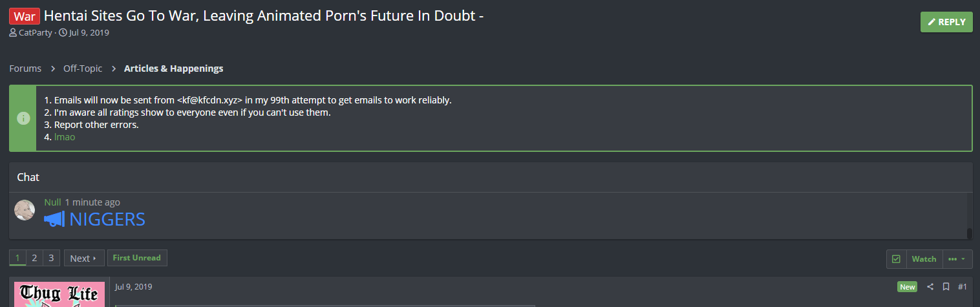Image resolution: width=980 pixels, height=307 pixels.
Task: Click Null's avatar in the chat
Action: [25, 210]
